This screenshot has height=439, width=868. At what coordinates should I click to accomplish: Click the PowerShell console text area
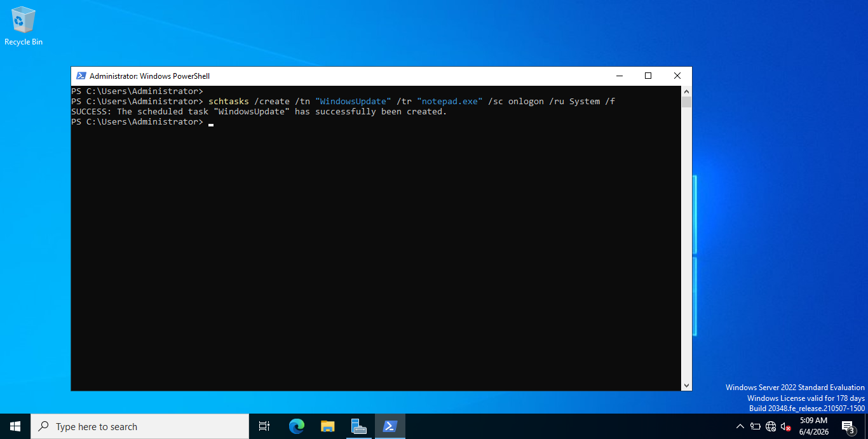tap(376, 238)
